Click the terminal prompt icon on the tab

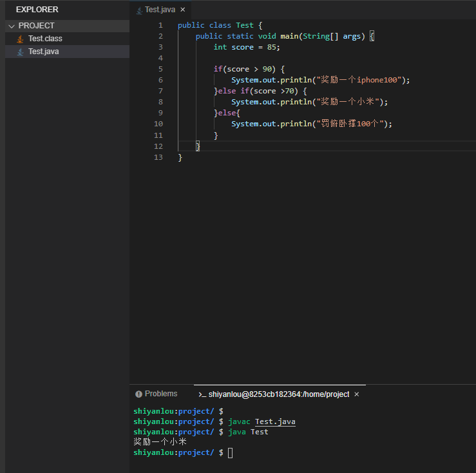pos(202,394)
